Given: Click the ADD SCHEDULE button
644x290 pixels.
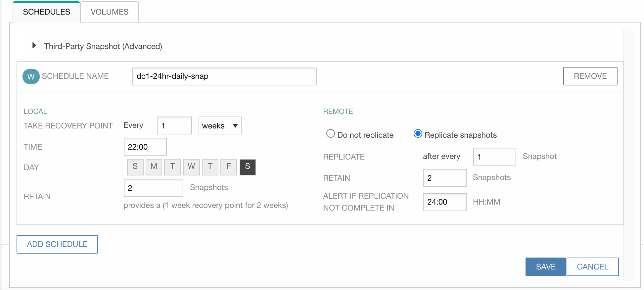Looking at the screenshot, I should 57,244.
